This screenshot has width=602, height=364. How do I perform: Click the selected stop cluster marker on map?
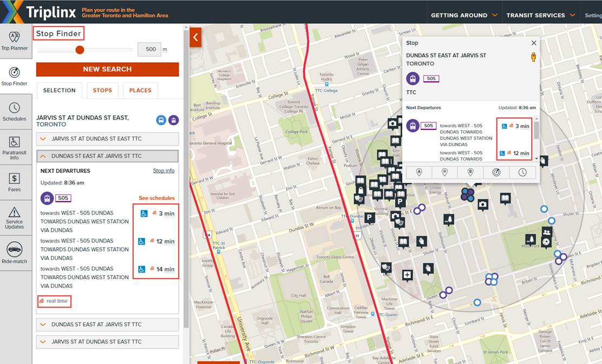point(468,195)
